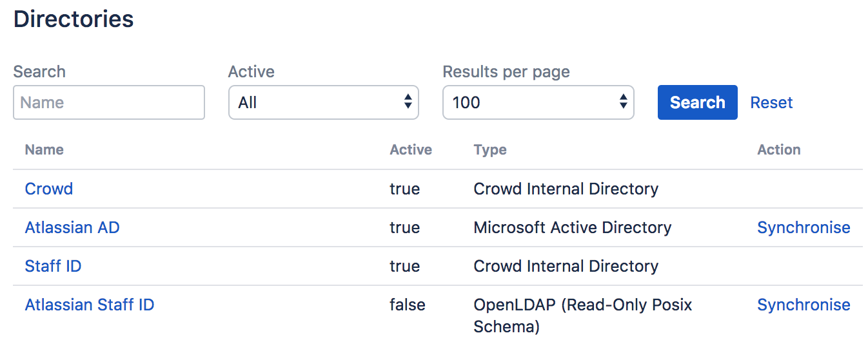Click the false status of Atlassian Staff ID
Screen dimensions: 868x340
[x=408, y=305]
